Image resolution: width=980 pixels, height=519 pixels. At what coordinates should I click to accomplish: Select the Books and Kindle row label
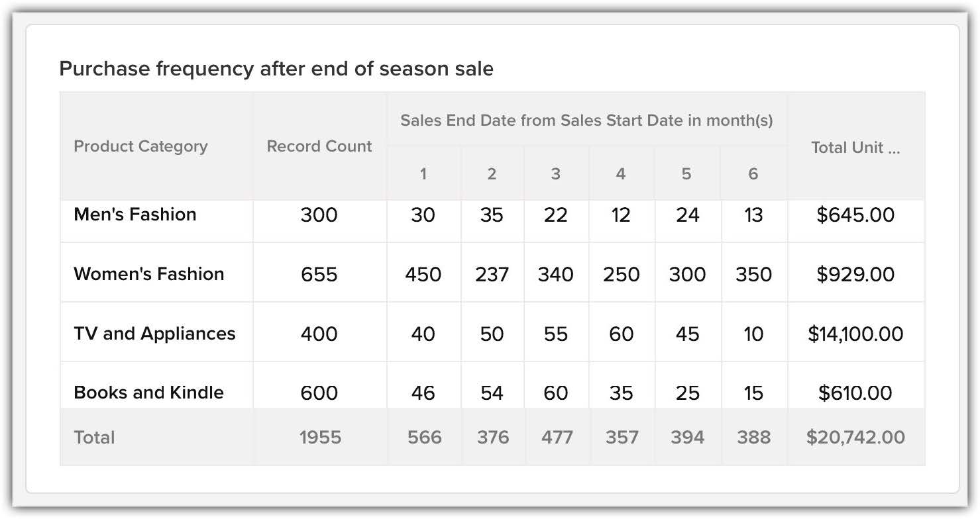click(x=149, y=393)
